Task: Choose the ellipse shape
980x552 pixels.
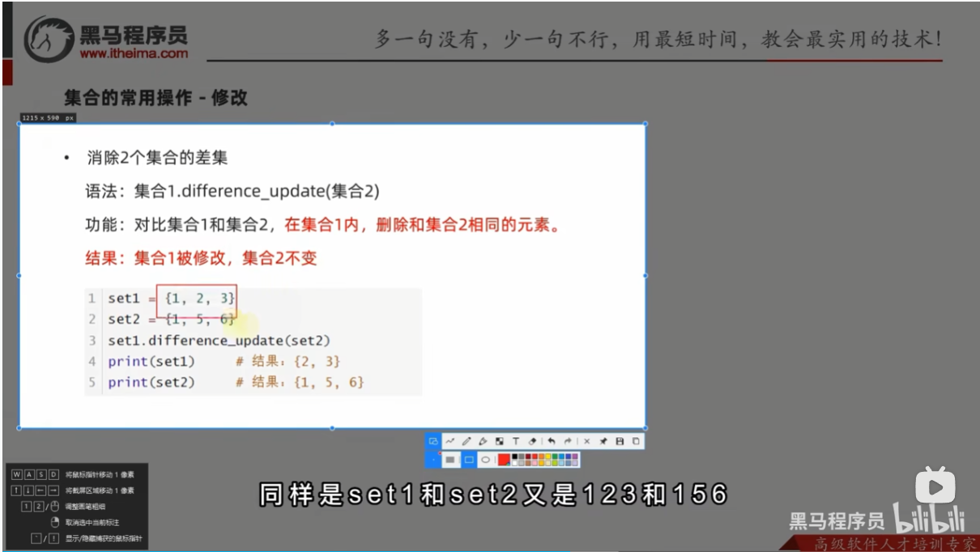Action: click(x=485, y=460)
